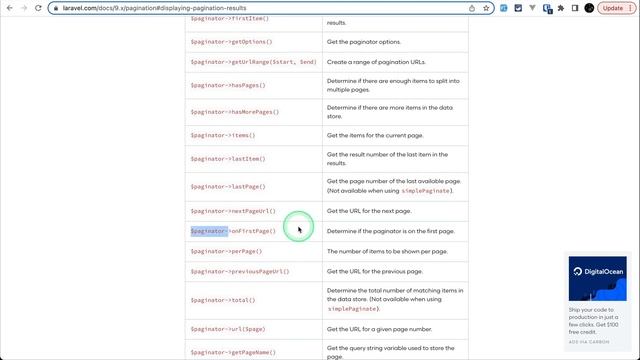The height and width of the screenshot is (360, 640).
Task: Click 'Get the URL for the previous page.'
Action: pos(375,271)
